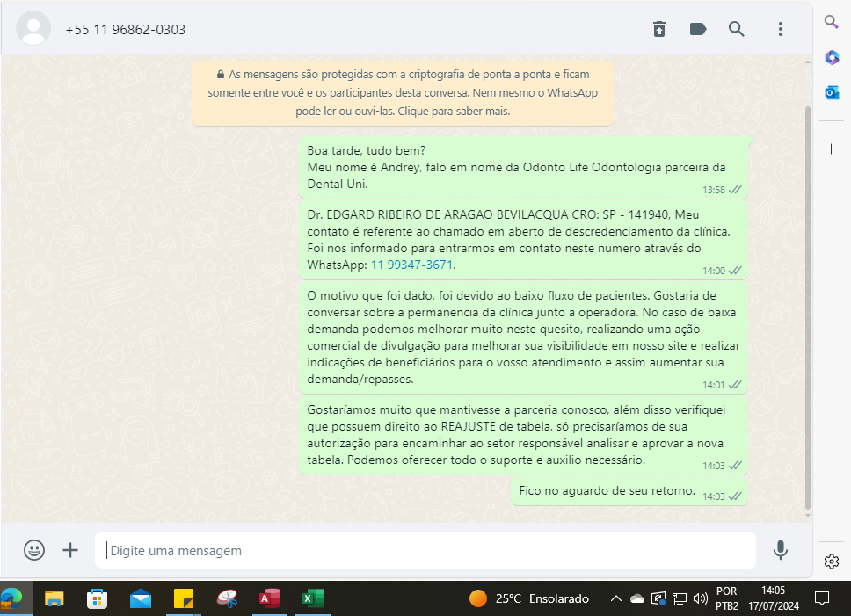Open Microsoft Access from the taskbar
This screenshot has height=616, width=851.
coord(270,598)
